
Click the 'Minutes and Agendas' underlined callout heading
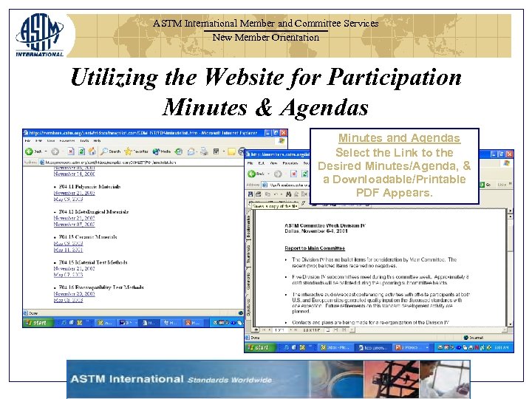coord(399,137)
